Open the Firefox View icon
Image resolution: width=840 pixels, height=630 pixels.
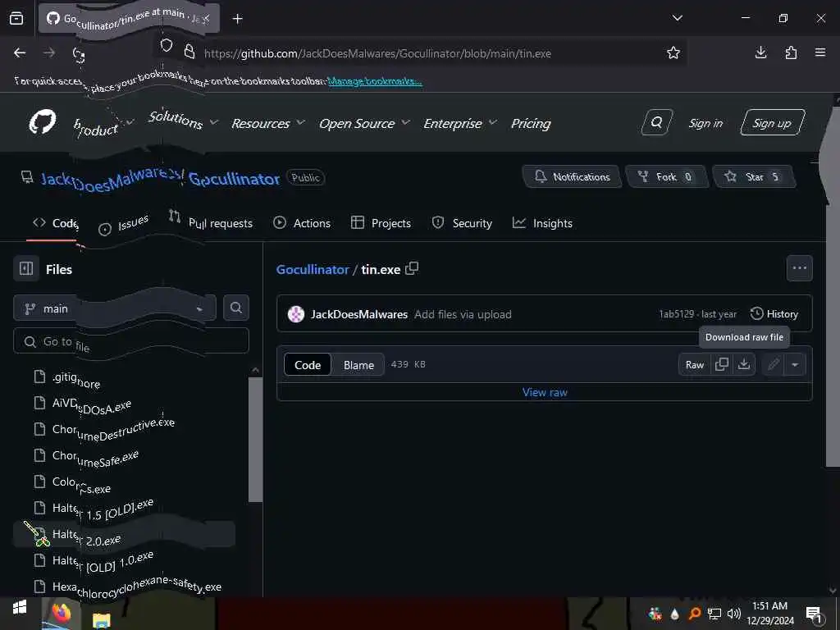(x=16, y=19)
